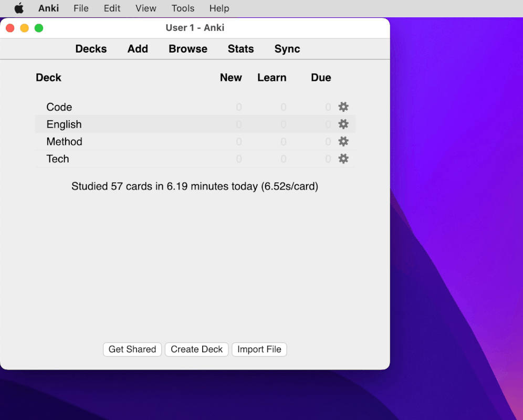Screen dimensions: 523x420
Task: Click New count for Code deck
Action: pos(239,107)
